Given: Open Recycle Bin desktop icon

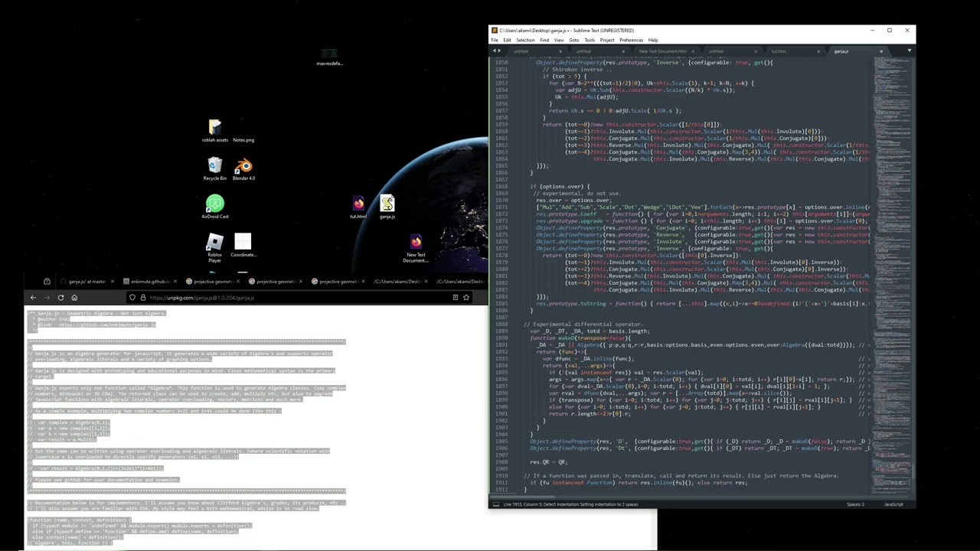Looking at the screenshot, I should click(x=214, y=168).
